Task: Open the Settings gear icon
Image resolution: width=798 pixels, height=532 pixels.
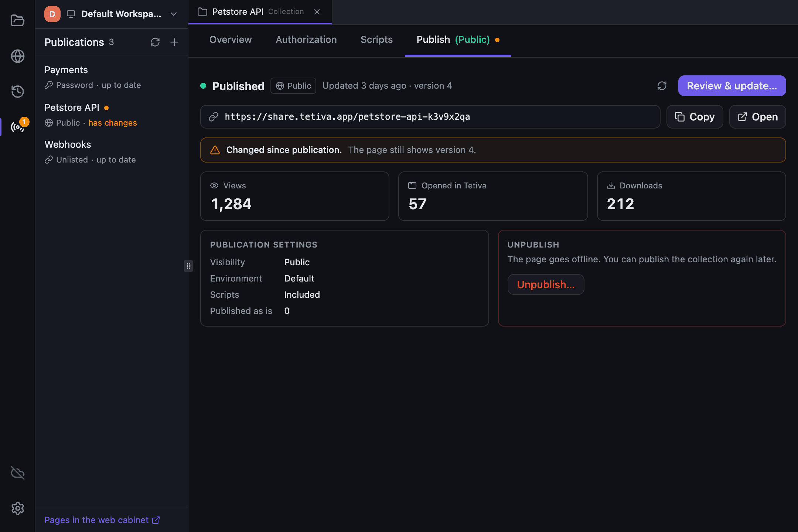Action: [x=17, y=508]
